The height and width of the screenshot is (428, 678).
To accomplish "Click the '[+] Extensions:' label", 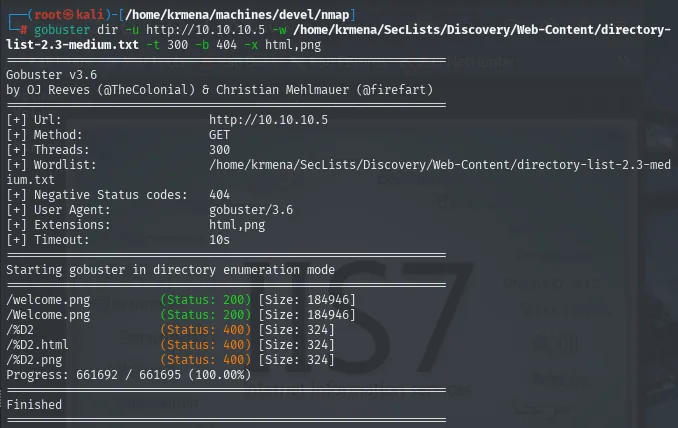I will tap(58, 225).
